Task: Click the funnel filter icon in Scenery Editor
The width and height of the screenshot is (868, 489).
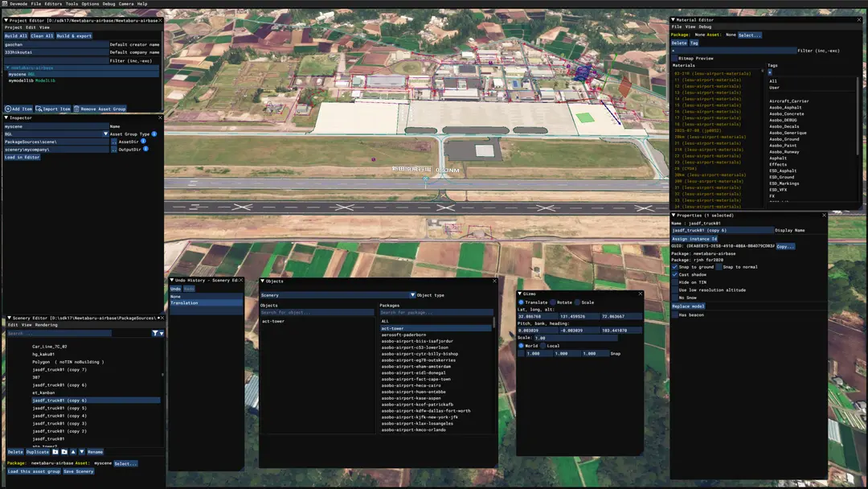Action: click(155, 334)
